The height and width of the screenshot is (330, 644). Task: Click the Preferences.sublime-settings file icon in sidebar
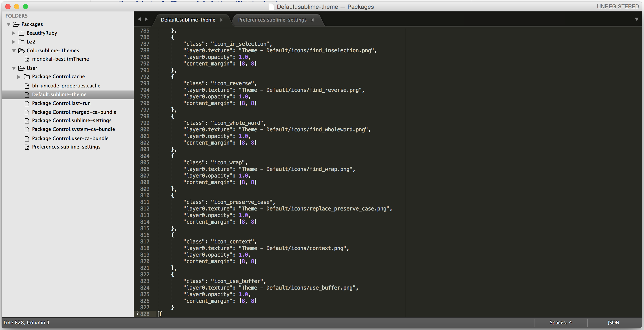coord(27,147)
